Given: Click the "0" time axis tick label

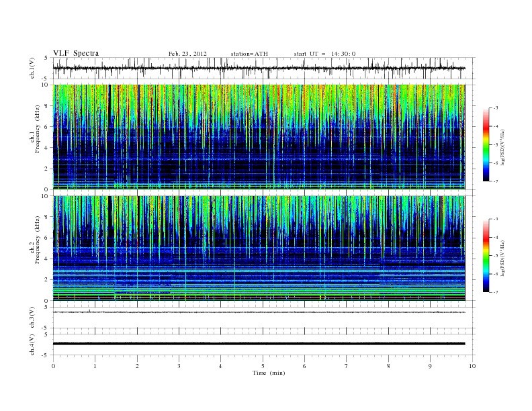Looking at the screenshot, I should 53,366.
